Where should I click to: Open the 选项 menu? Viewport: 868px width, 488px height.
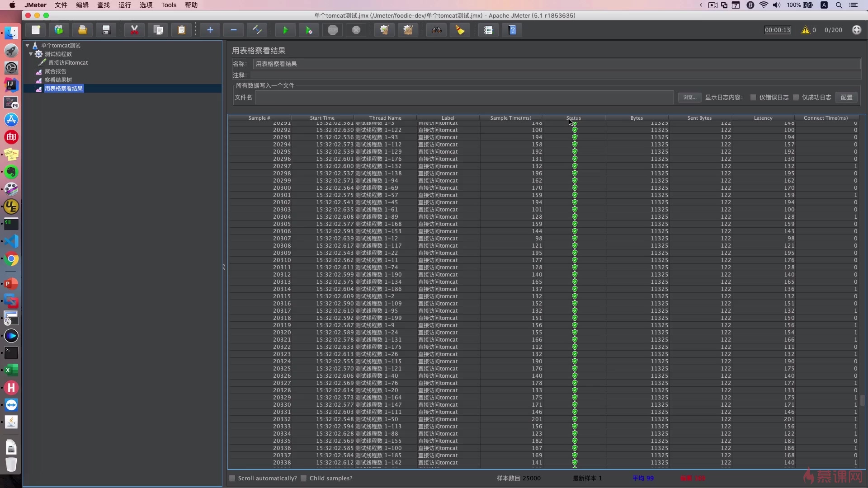click(x=146, y=5)
